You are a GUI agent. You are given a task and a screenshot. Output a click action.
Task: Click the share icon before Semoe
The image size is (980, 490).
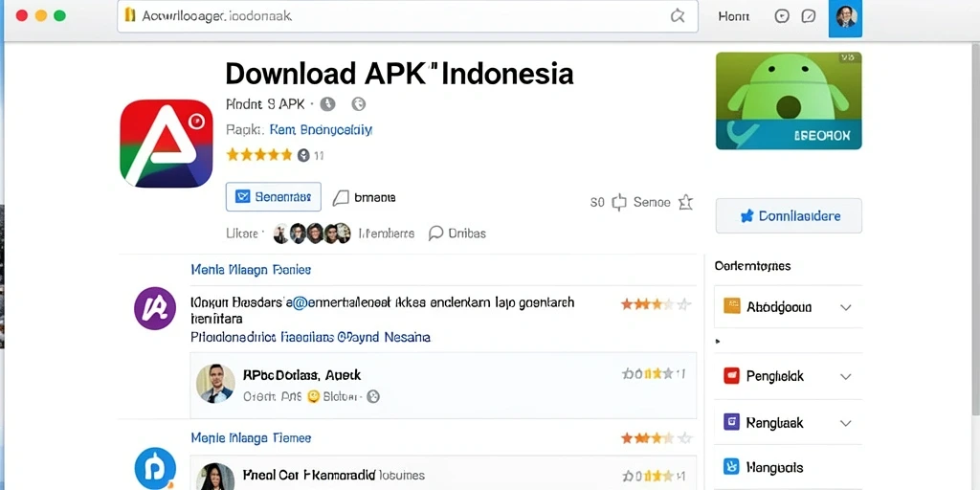619,202
